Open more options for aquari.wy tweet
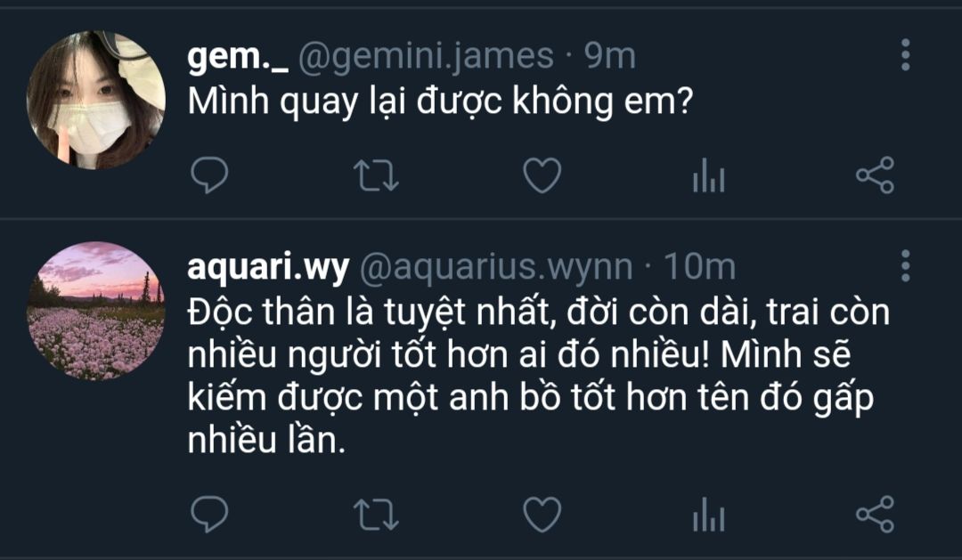This screenshot has height=560, width=962. 906,265
